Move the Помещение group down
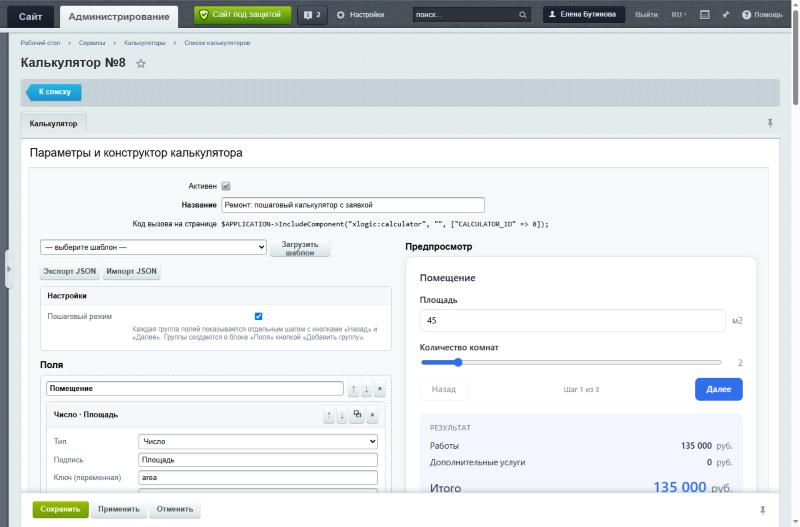The image size is (800, 527). (x=366, y=389)
